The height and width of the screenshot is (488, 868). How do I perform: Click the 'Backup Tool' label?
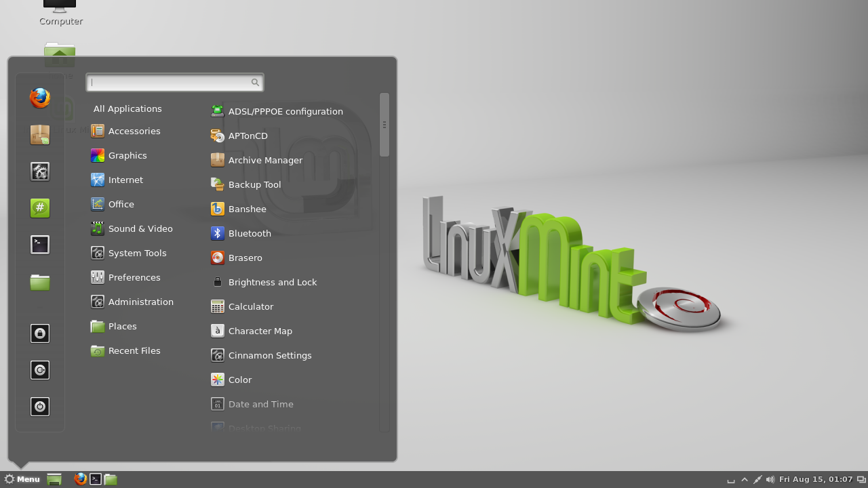coord(254,184)
